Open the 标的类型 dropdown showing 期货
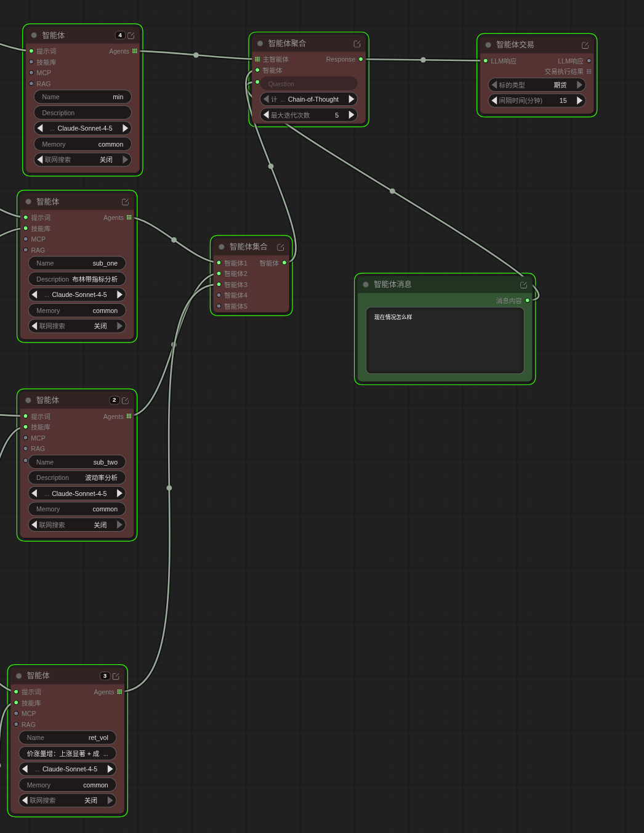 click(x=536, y=85)
